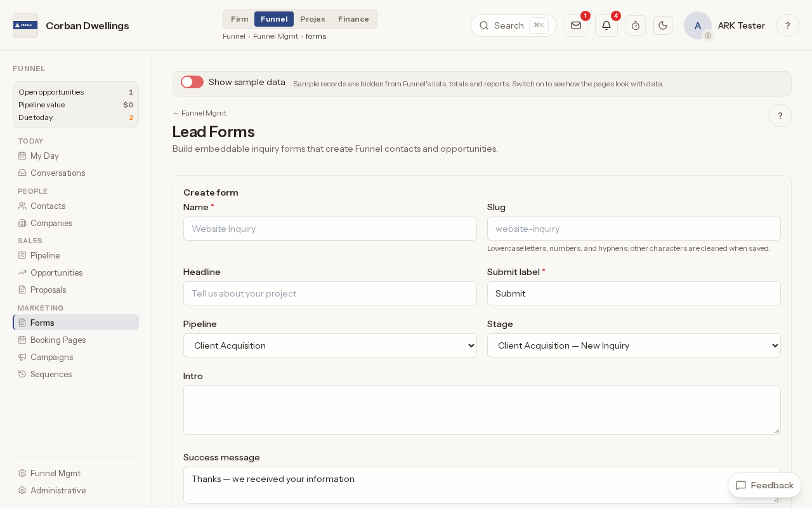Click the Feedback button
Viewport: 812px width, 508px height.
764,485
